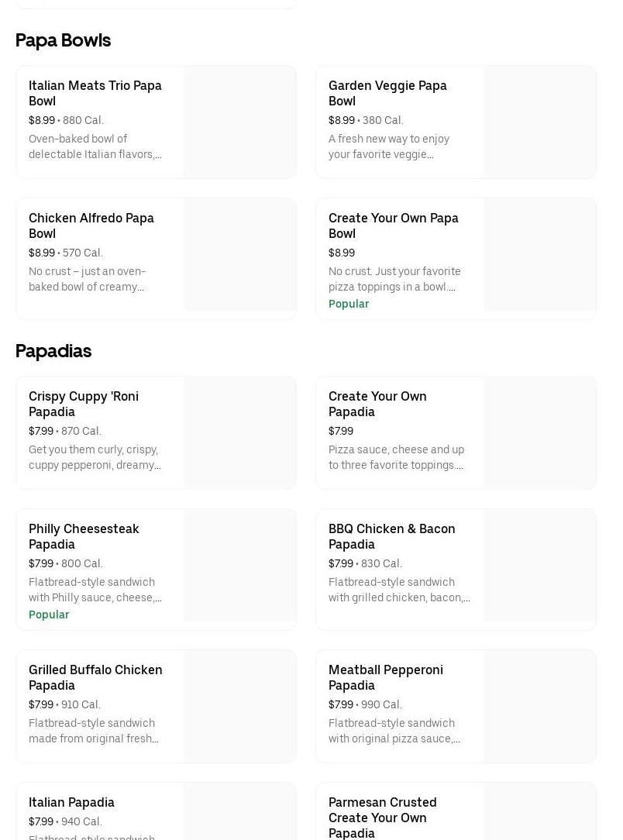Select the Garden Veggie Papa Bowl title
The height and width of the screenshot is (840, 623).
pyautogui.click(x=387, y=93)
